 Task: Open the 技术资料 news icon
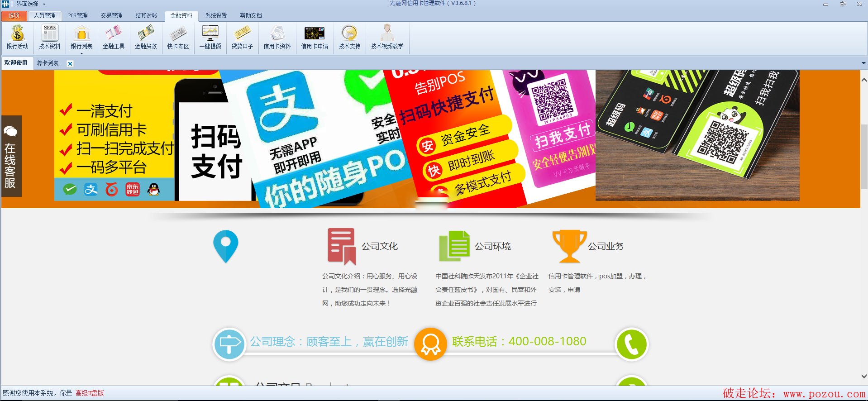point(49,38)
